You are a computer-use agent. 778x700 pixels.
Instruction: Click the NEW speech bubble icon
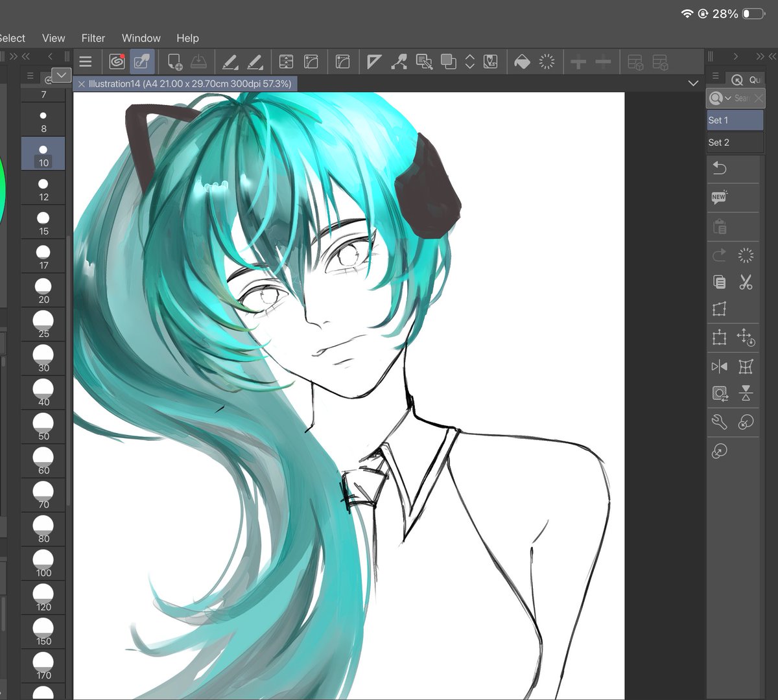(720, 198)
